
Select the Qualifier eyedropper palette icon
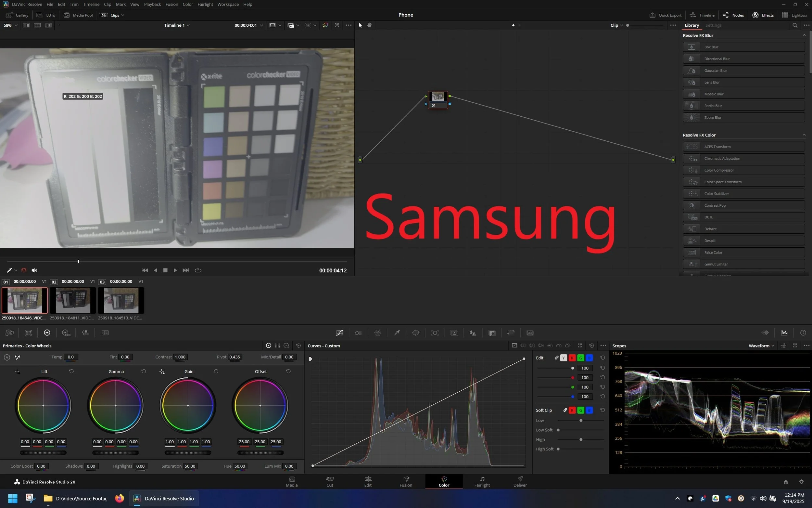pos(397,333)
